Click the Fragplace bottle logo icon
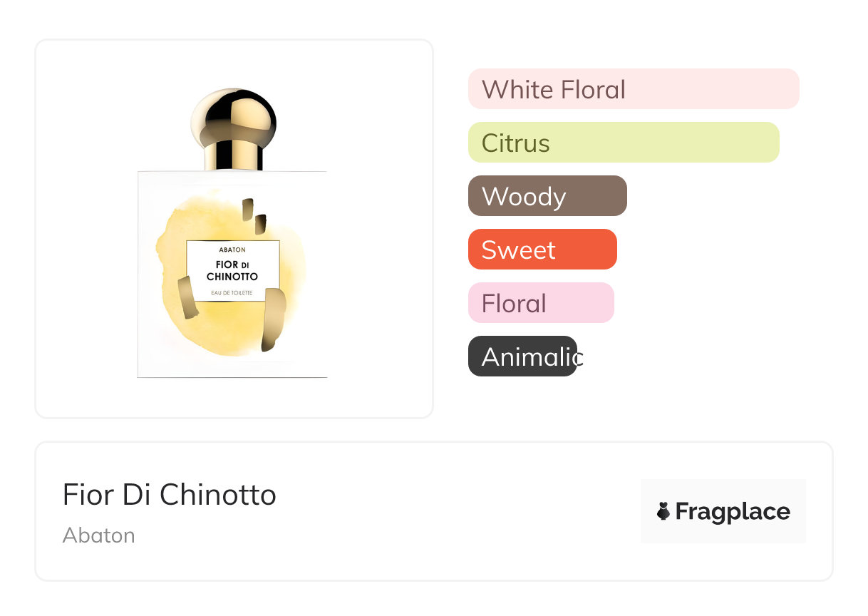 pyautogui.click(x=663, y=511)
